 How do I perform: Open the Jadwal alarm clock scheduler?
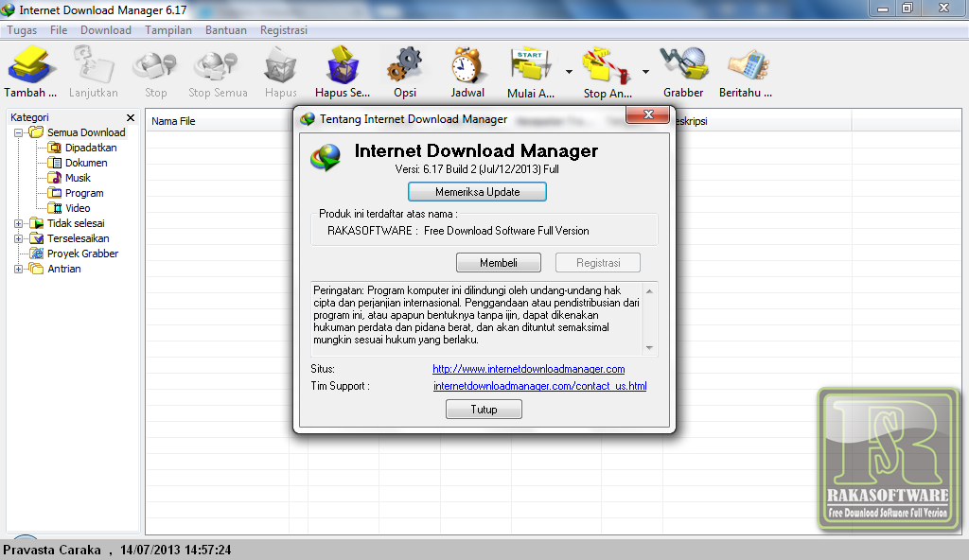[x=467, y=65]
